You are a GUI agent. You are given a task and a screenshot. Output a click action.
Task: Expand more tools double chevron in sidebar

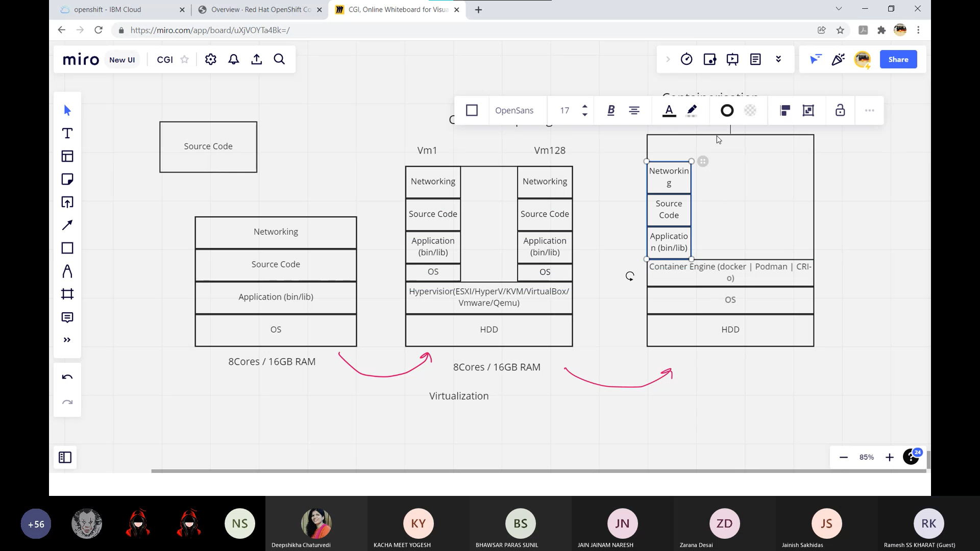pyautogui.click(x=67, y=340)
